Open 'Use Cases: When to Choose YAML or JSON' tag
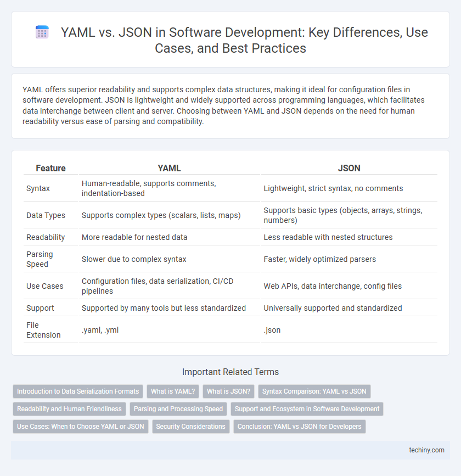This screenshot has height=476, width=461. pos(81,427)
